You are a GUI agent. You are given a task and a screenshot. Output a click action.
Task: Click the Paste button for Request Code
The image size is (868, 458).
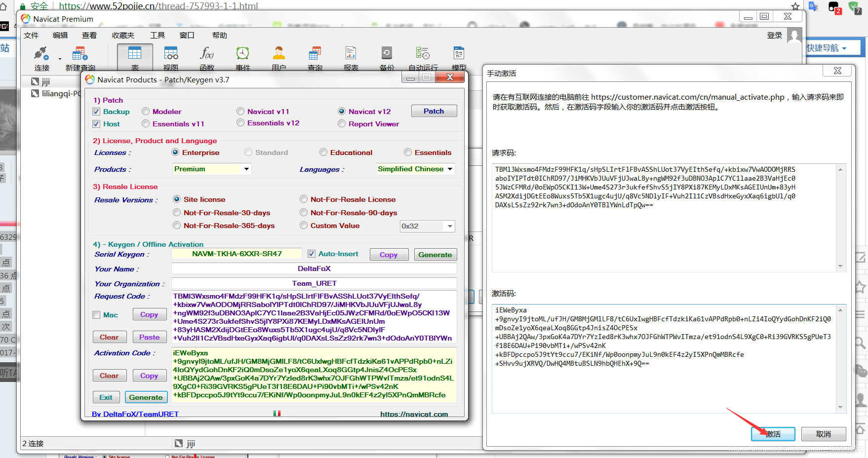coord(150,337)
